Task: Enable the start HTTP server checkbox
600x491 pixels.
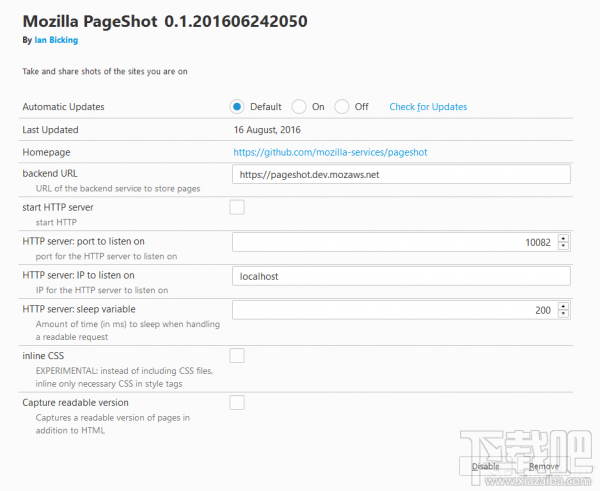Action: click(237, 207)
